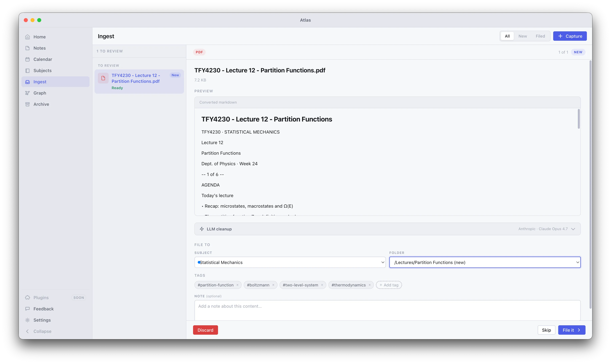This screenshot has height=364, width=611.
Task: Click the note text area
Action: [387, 310]
